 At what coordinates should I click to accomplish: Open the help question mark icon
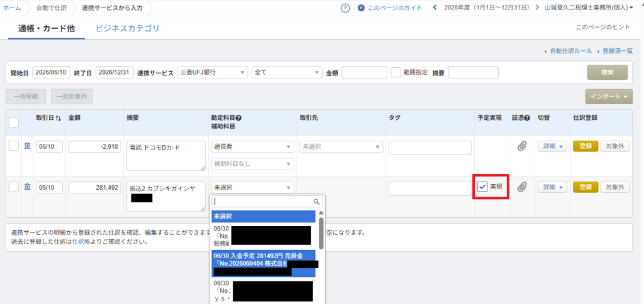(345, 8)
